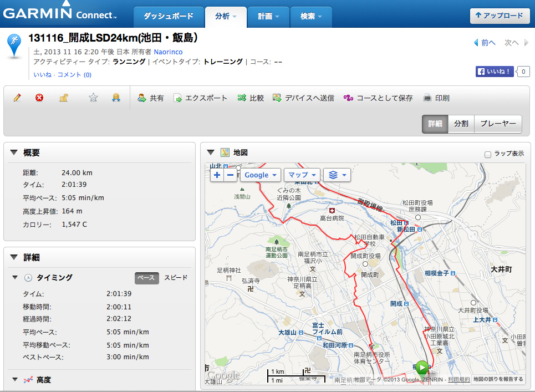Click the アップロード upload button
535x392 pixels.
500,16
